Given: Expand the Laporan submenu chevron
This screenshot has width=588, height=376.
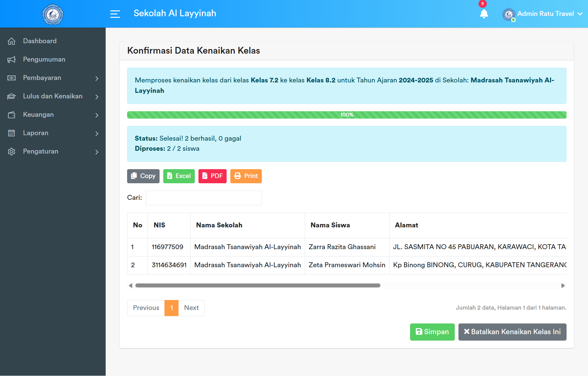Looking at the screenshot, I should click(97, 133).
